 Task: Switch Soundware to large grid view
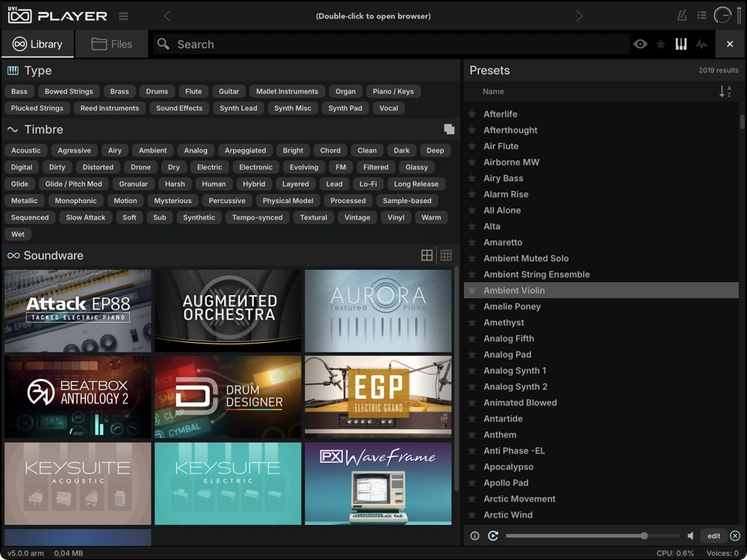427,255
